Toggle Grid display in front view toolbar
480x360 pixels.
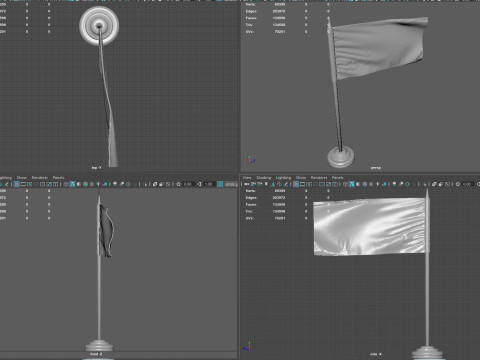16,184
